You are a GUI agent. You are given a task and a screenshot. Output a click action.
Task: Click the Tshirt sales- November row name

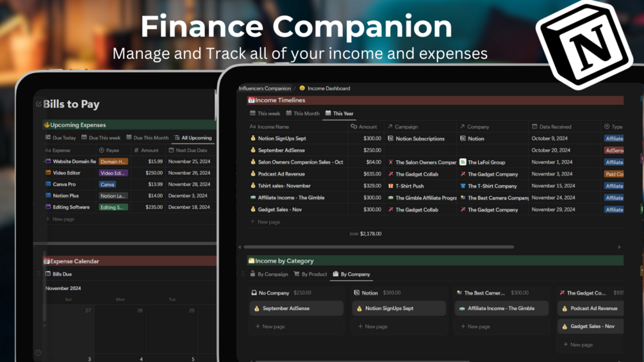[285, 186]
